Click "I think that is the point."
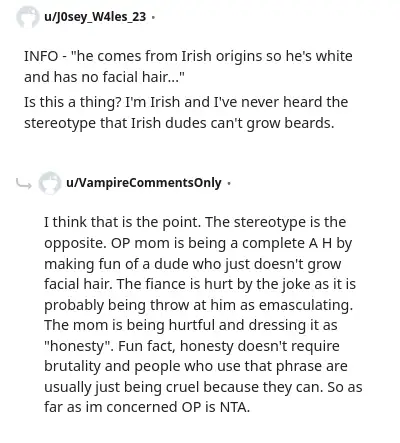 click(x=123, y=222)
